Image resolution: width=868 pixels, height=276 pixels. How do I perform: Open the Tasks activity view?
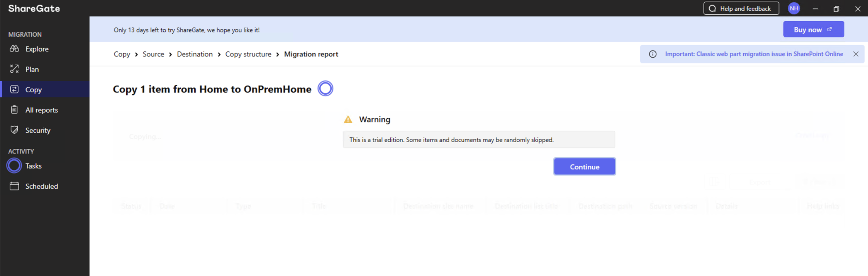point(45,166)
